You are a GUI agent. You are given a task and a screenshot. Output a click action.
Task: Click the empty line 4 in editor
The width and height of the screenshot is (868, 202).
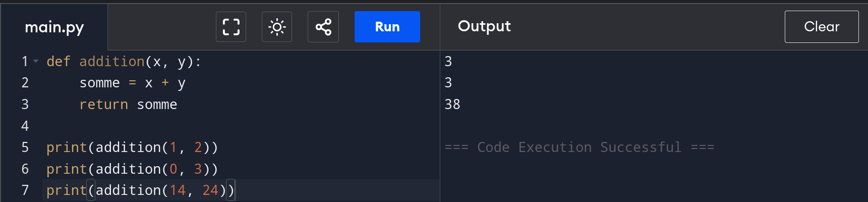202,126
